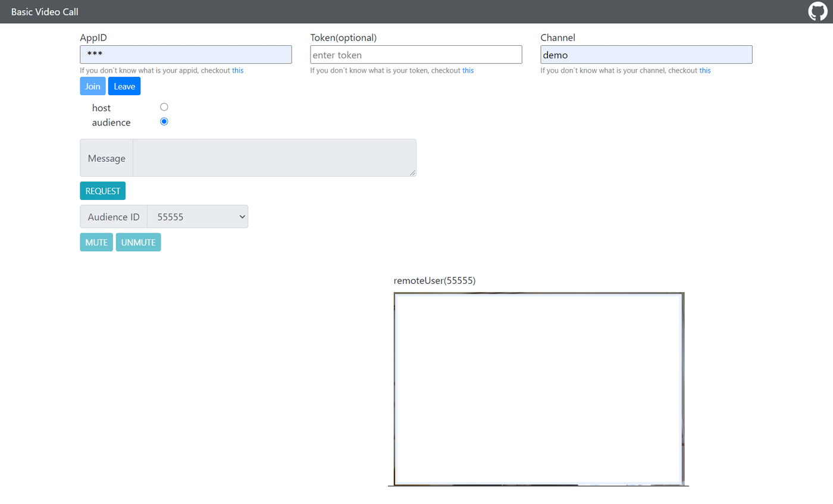Click the Token(optional) label

(344, 37)
